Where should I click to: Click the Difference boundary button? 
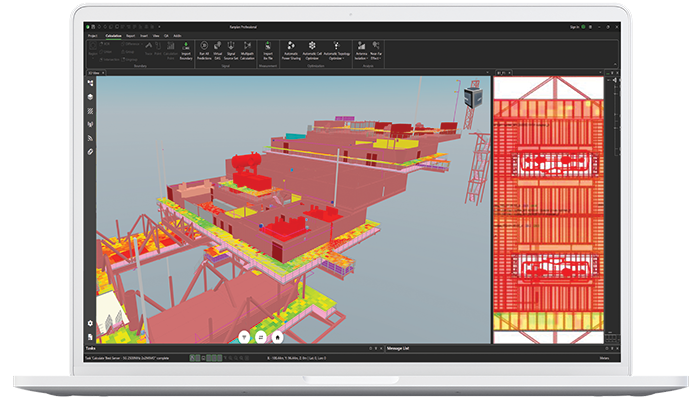(131, 44)
